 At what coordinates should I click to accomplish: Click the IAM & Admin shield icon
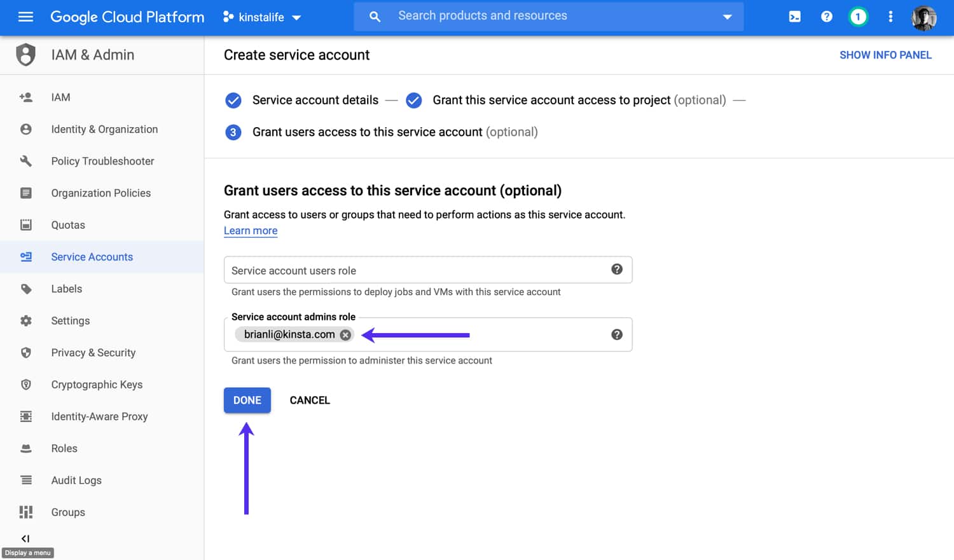tap(25, 55)
